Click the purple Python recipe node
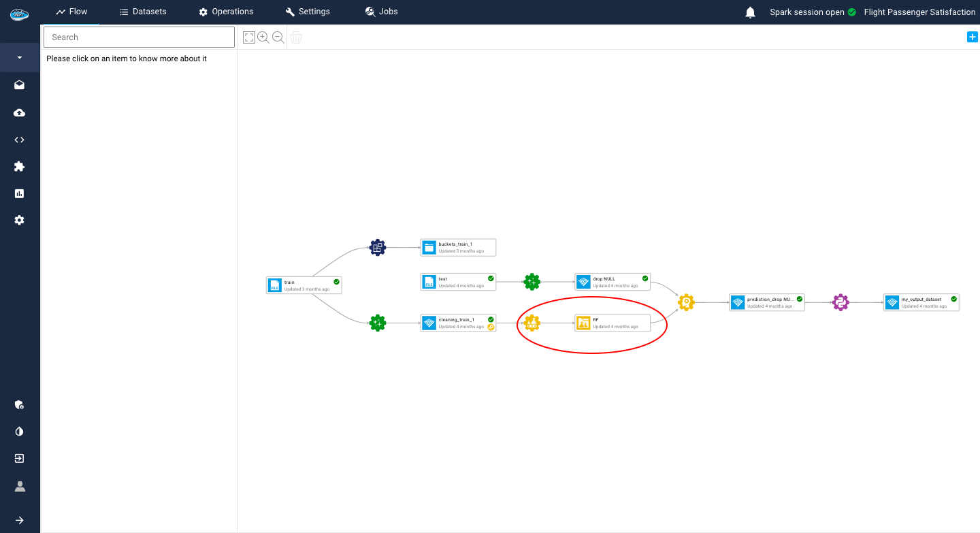 (x=840, y=302)
